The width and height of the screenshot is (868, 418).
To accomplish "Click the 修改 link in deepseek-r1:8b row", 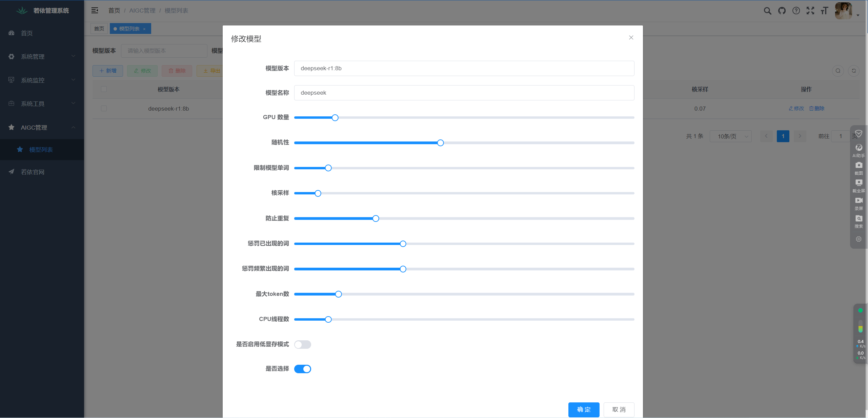I will pos(796,108).
